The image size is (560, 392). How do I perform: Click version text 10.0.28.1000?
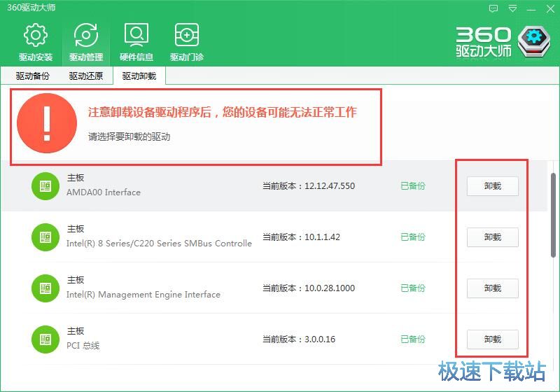(x=330, y=288)
